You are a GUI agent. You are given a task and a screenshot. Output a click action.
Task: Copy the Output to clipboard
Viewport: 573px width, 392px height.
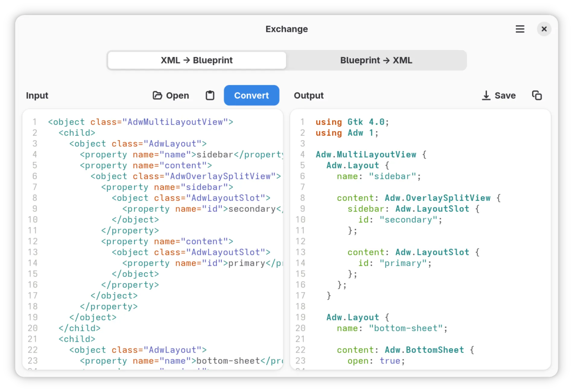click(x=537, y=95)
